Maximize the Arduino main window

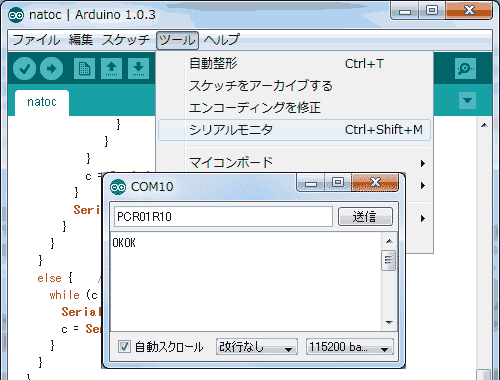coord(432,11)
